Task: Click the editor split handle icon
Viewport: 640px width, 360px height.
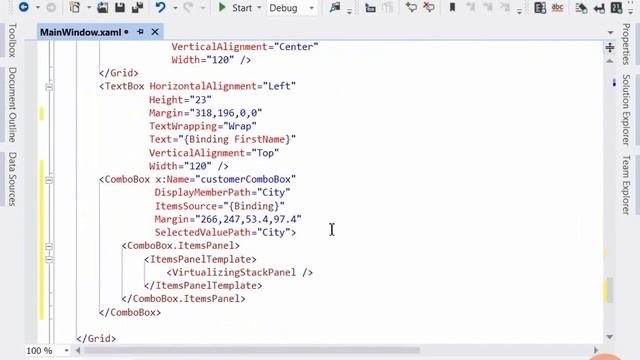Action: [x=610, y=48]
